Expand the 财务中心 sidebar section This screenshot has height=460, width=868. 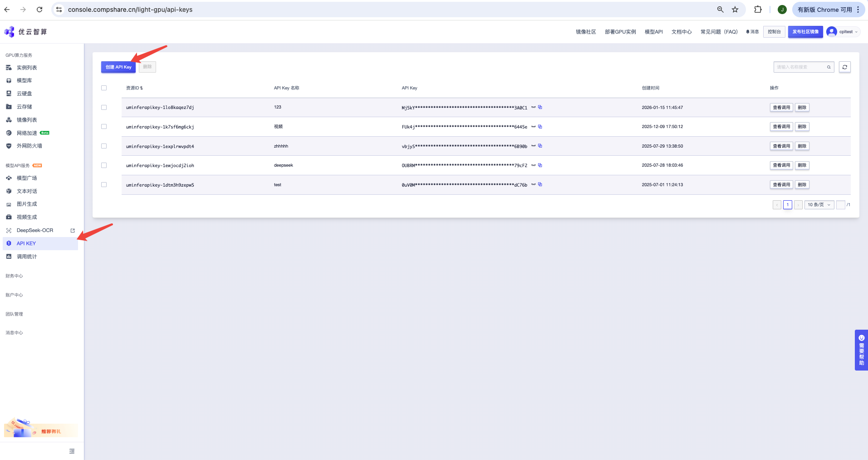[x=15, y=276]
